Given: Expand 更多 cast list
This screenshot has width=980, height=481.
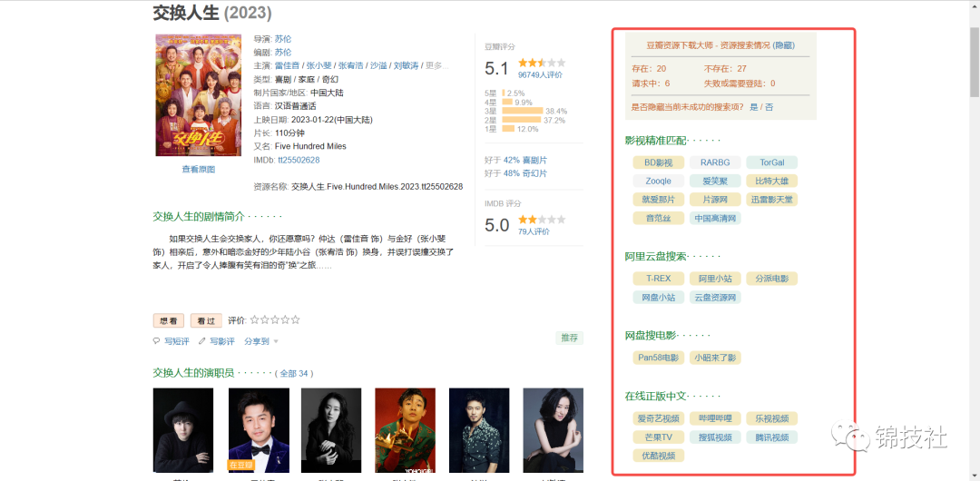Looking at the screenshot, I should 436,65.
